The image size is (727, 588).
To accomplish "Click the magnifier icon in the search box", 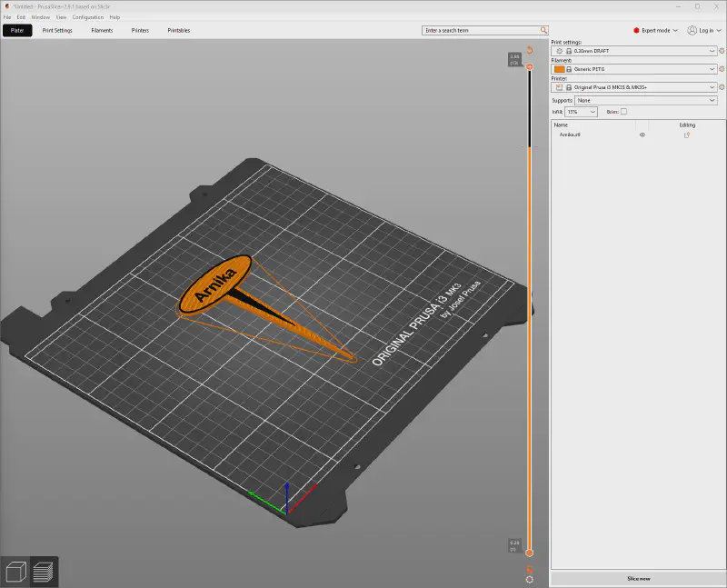I will click(x=542, y=30).
